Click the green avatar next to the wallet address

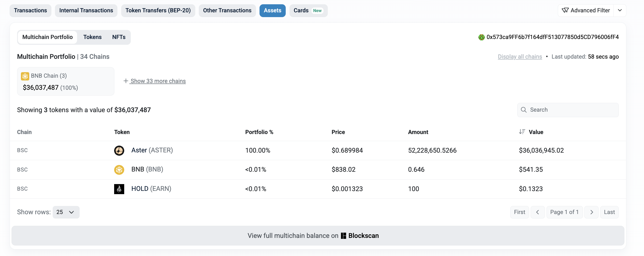coord(481,37)
